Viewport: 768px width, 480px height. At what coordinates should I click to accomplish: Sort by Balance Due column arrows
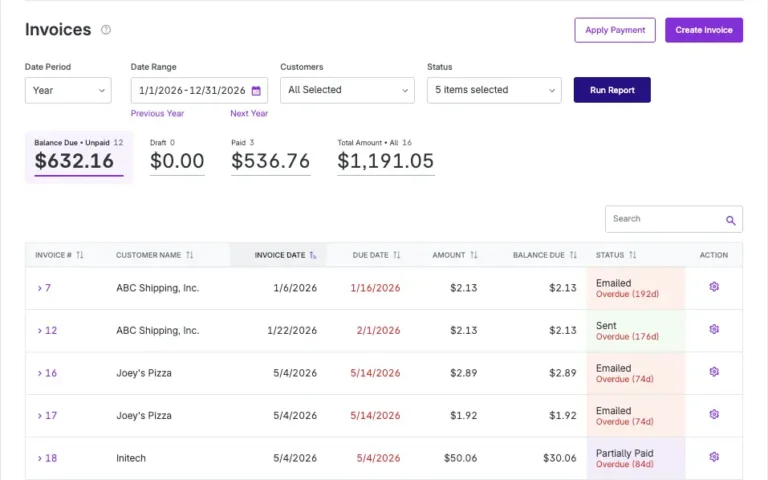(573, 255)
